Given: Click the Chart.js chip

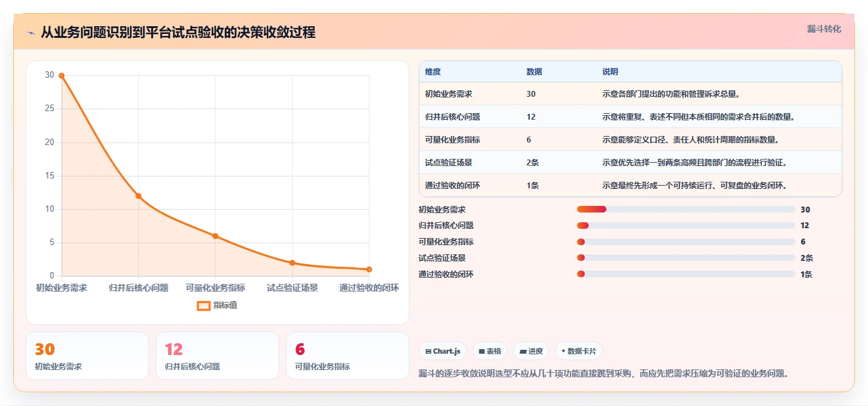Looking at the screenshot, I should tap(443, 351).
